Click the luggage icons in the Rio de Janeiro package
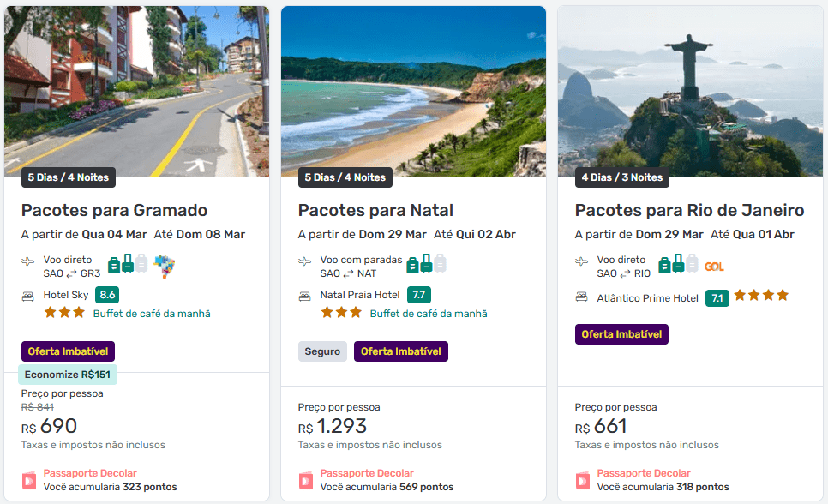This screenshot has height=504, width=828. point(678,264)
